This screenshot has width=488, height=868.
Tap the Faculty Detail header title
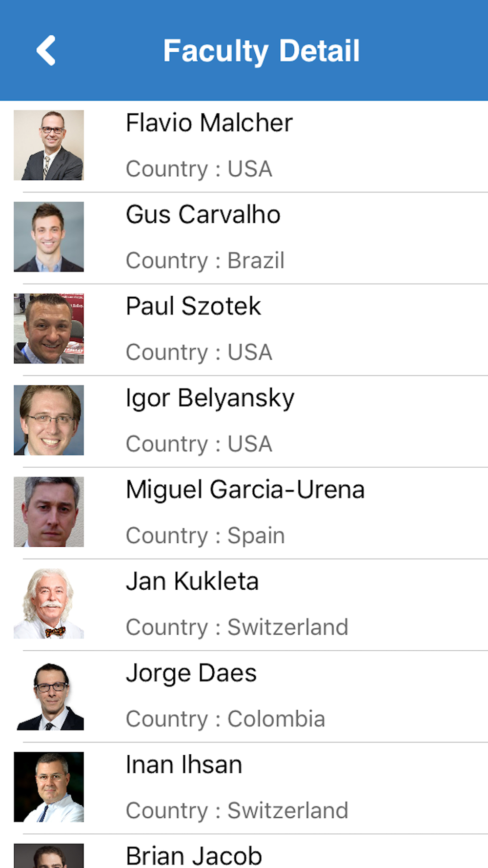(262, 51)
